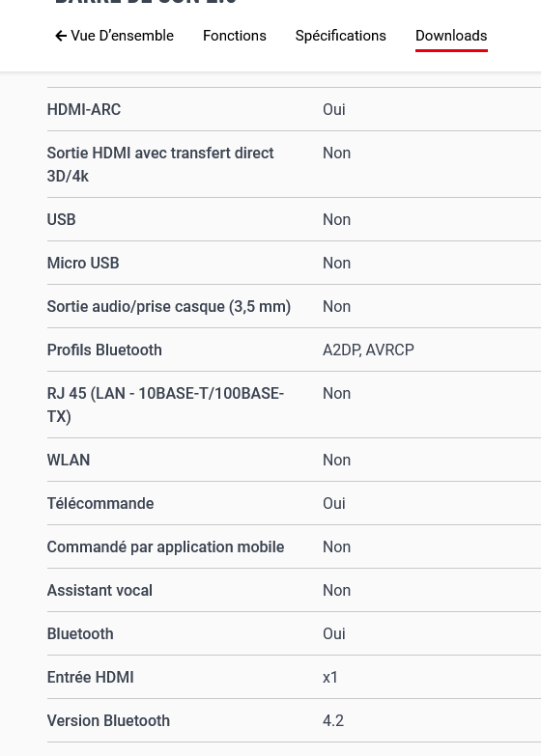
Task: Click the Assistant vocal row label
Action: coord(100,590)
